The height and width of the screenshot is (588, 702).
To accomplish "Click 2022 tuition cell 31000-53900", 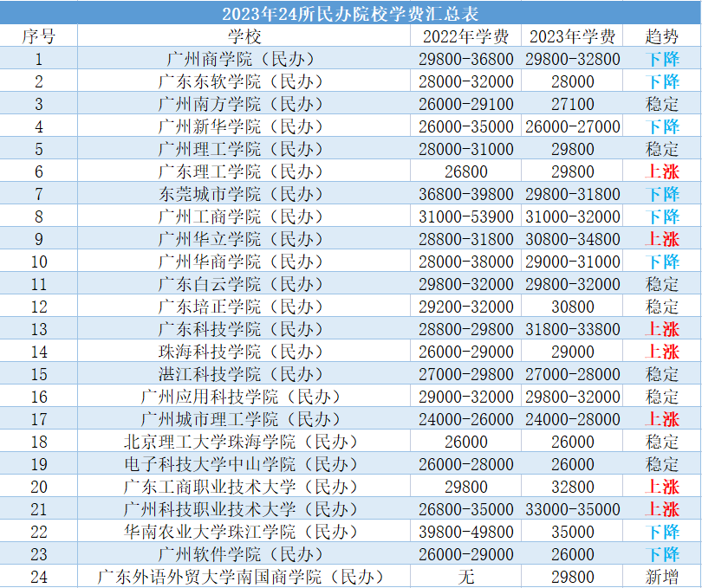I will 465,216.
